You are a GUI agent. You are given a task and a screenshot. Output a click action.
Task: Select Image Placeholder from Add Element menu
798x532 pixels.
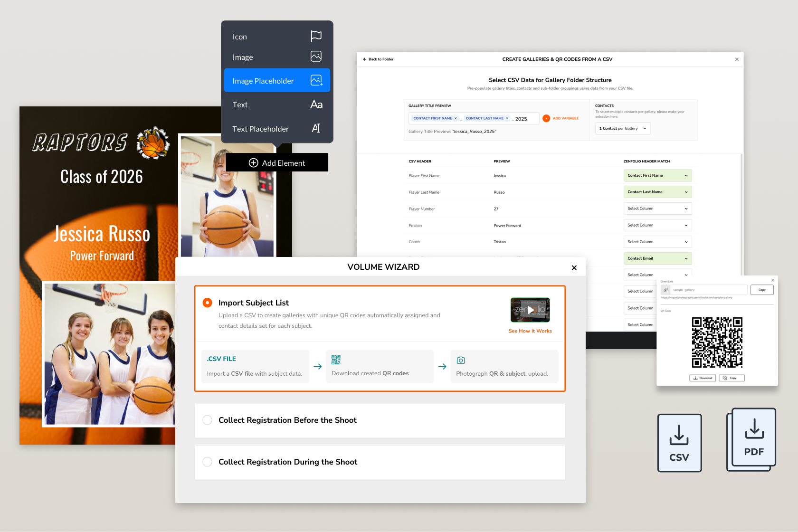(x=263, y=81)
